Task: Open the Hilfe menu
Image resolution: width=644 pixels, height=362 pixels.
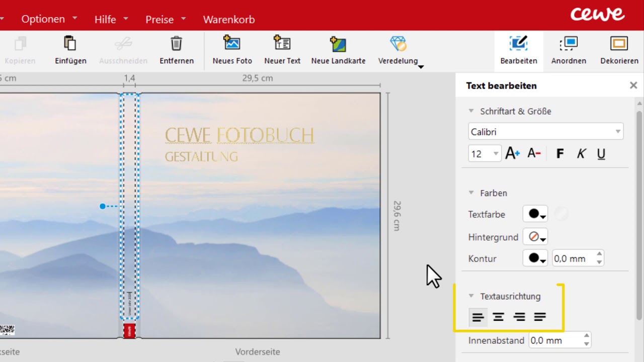Action: (111, 19)
